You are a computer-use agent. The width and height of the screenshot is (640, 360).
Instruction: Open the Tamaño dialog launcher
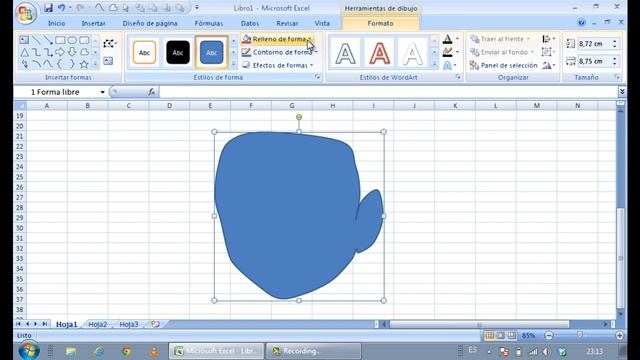617,77
